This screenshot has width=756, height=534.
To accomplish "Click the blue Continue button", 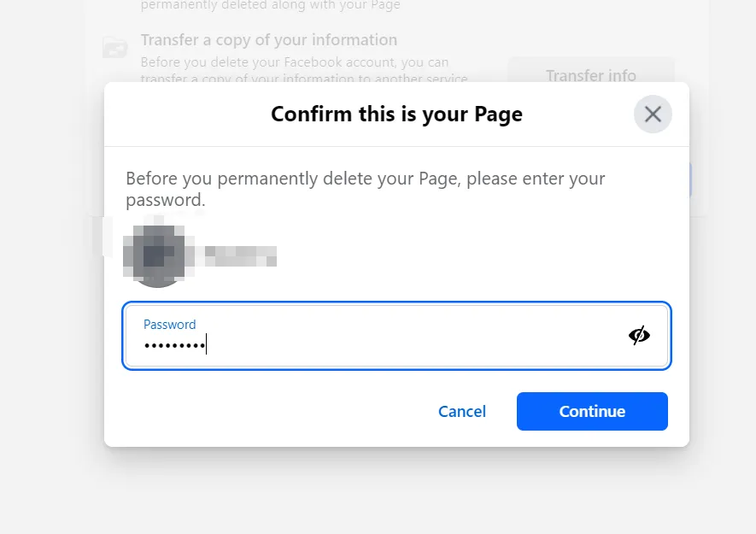I will (592, 412).
